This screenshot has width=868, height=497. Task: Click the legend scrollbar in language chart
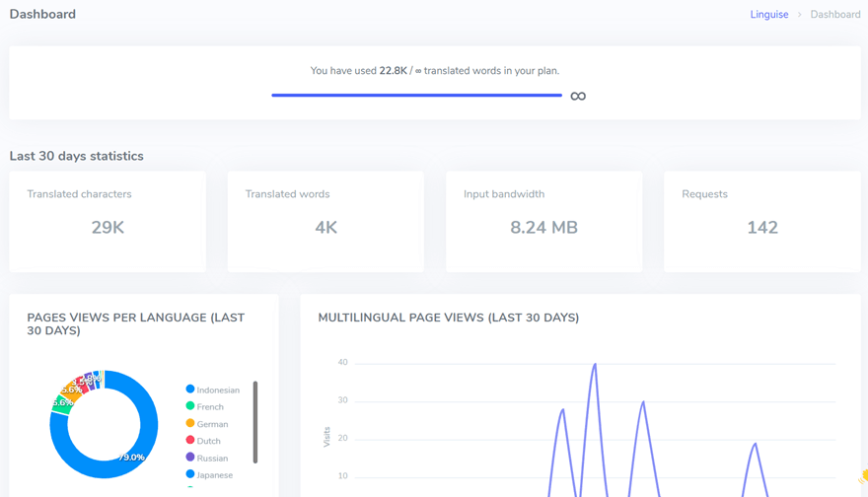pyautogui.click(x=255, y=422)
